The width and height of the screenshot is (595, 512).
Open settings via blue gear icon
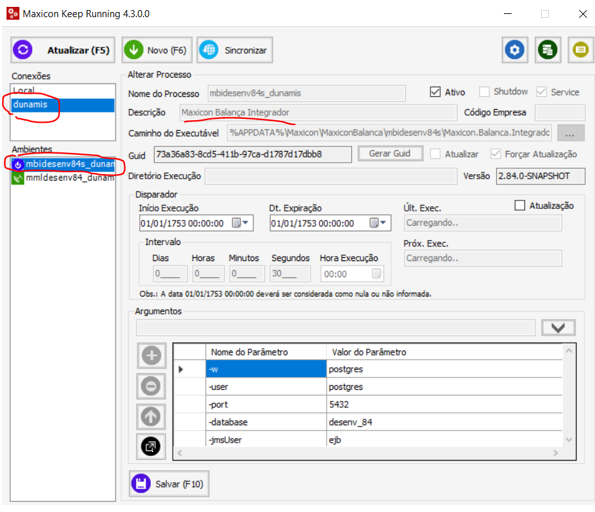[515, 50]
